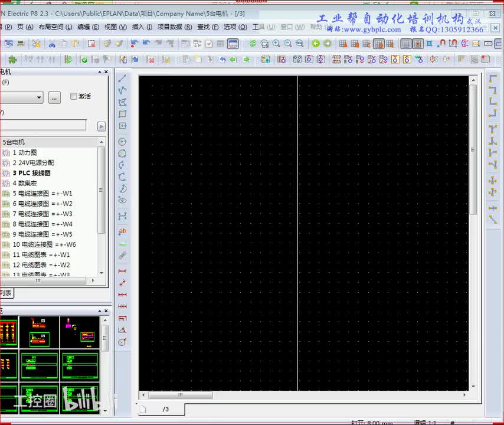Toggle the snap to grid button
This screenshot has height=425, width=504.
point(418,44)
